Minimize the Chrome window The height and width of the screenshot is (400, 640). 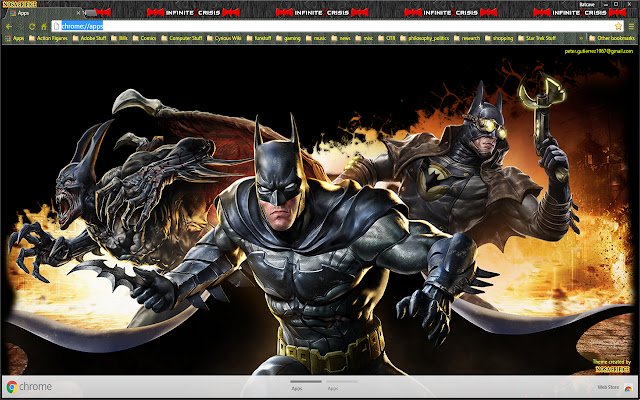[606, 4]
